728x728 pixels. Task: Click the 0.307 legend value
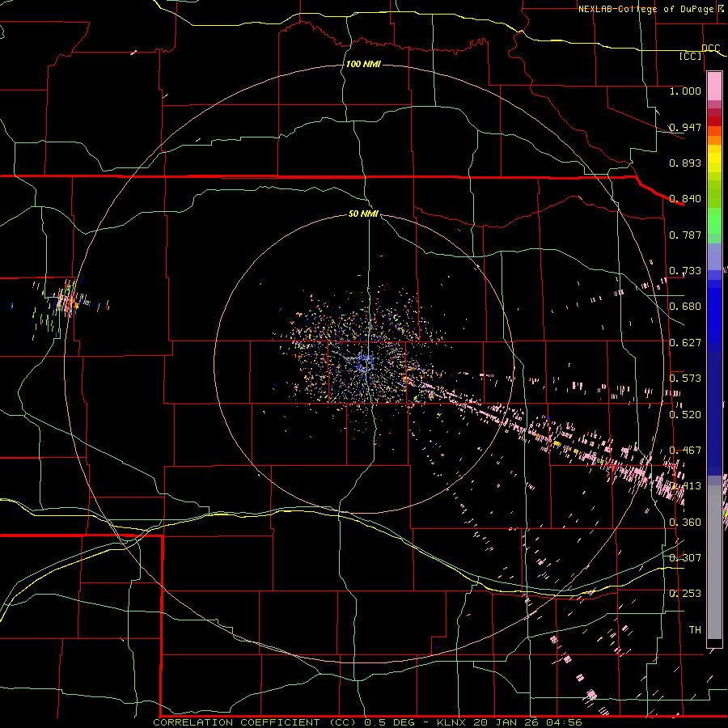pos(685,558)
